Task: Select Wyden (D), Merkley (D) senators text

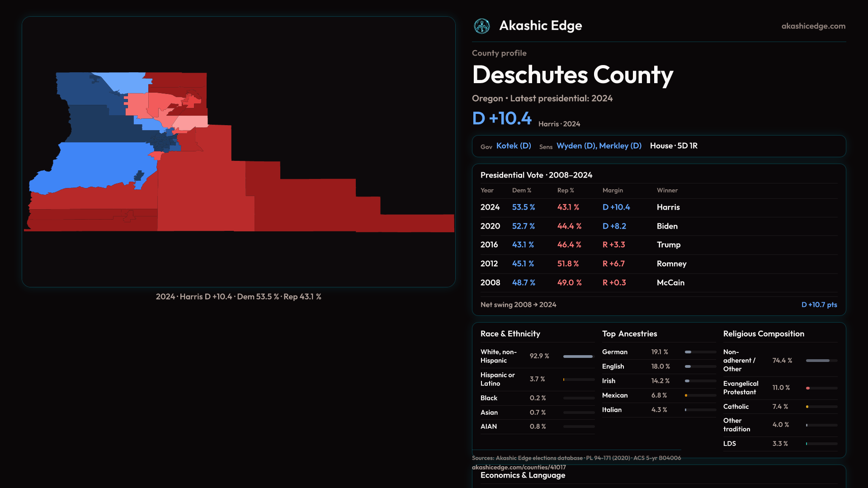Action: coord(599,146)
